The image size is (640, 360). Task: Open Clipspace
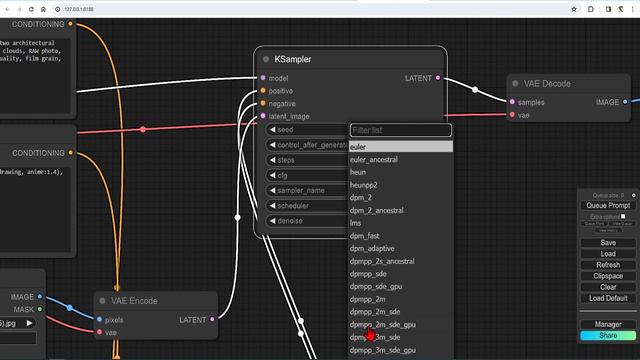[608, 276]
